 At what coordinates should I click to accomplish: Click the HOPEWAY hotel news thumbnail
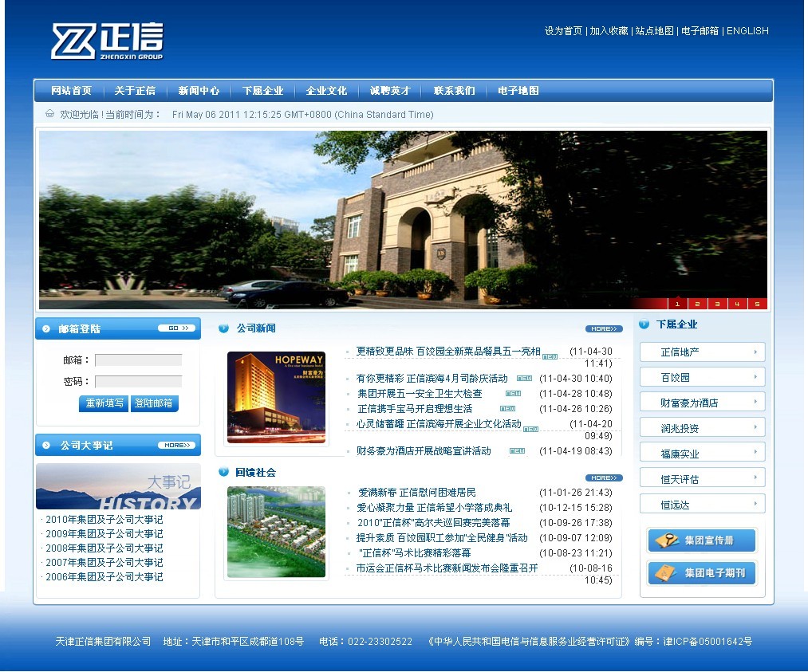276,397
